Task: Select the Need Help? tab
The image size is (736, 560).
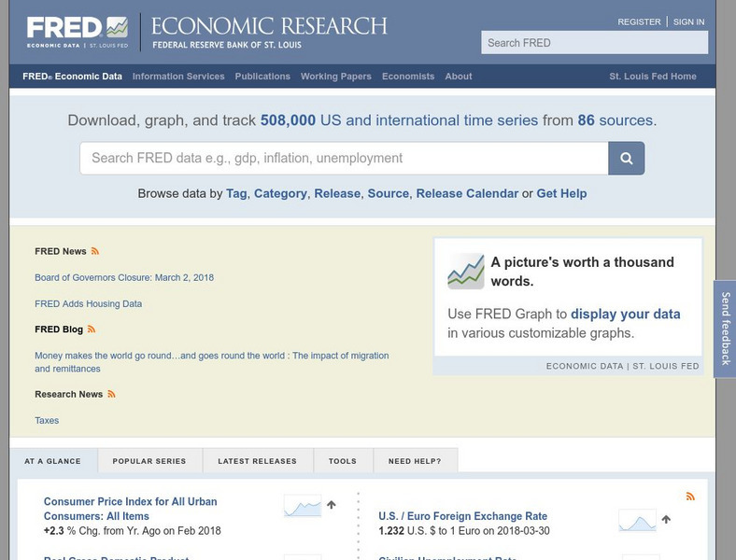Action: point(415,461)
